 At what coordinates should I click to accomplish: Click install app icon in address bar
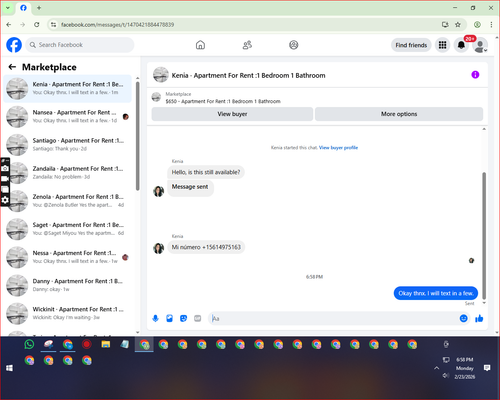click(x=445, y=25)
